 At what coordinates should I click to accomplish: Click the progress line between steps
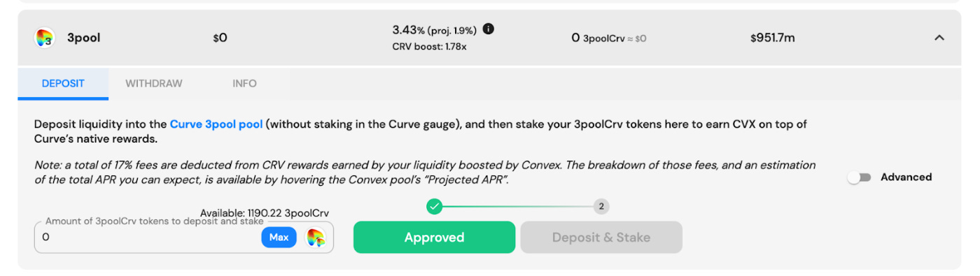point(517,206)
